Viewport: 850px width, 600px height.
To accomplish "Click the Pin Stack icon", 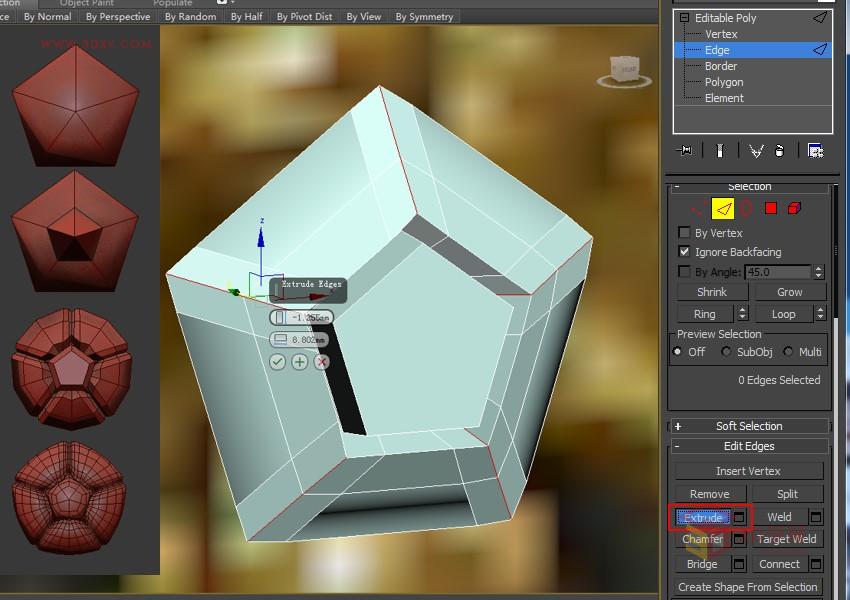I will [686, 149].
